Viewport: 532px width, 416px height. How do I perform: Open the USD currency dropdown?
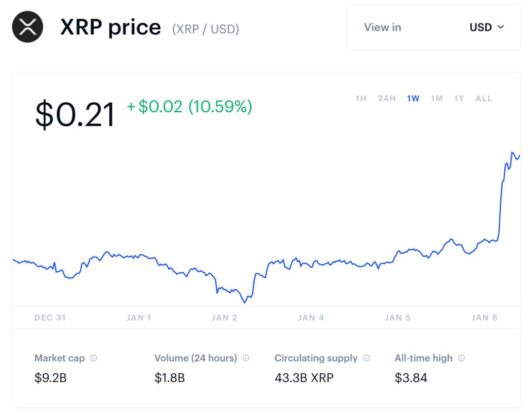coord(487,27)
